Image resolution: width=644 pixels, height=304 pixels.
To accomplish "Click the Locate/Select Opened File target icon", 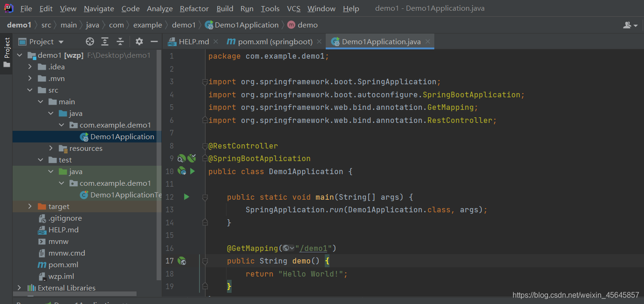I will (x=90, y=41).
